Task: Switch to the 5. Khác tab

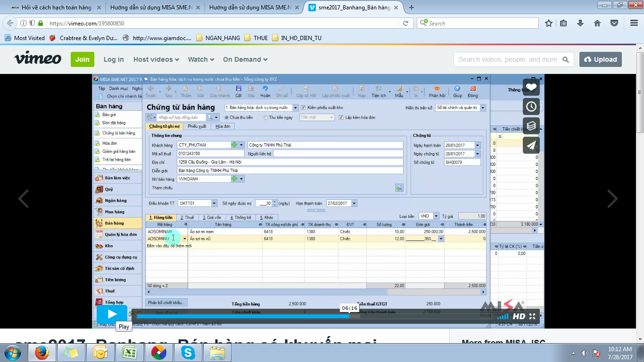Action: coord(266,217)
